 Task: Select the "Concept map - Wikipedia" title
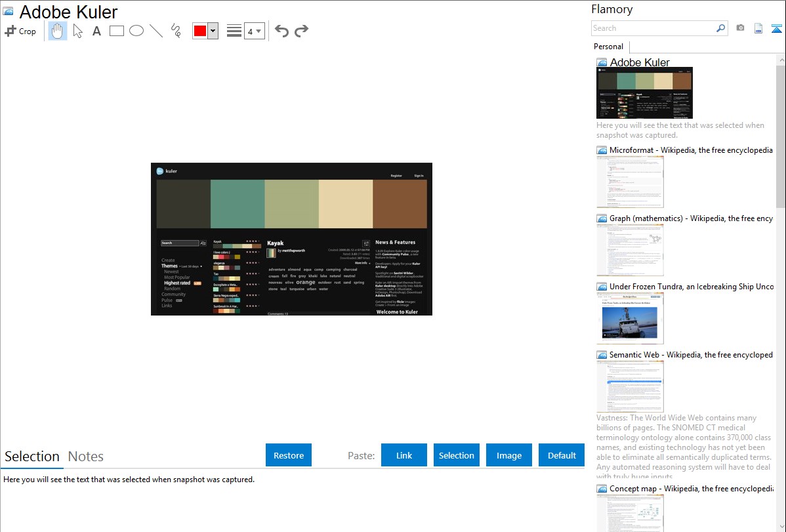pyautogui.click(x=692, y=488)
